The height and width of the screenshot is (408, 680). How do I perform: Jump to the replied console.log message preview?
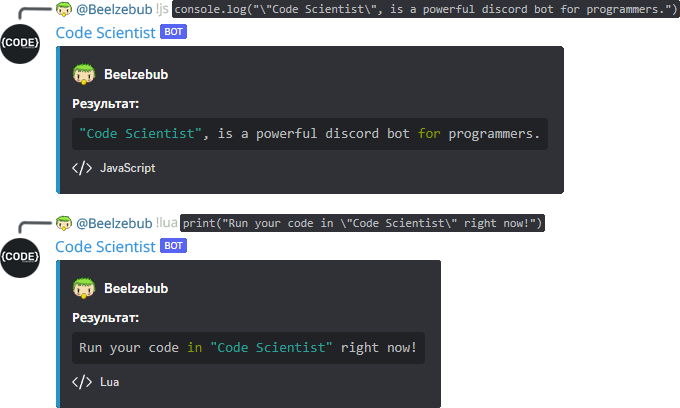pyautogui.click(x=425, y=9)
